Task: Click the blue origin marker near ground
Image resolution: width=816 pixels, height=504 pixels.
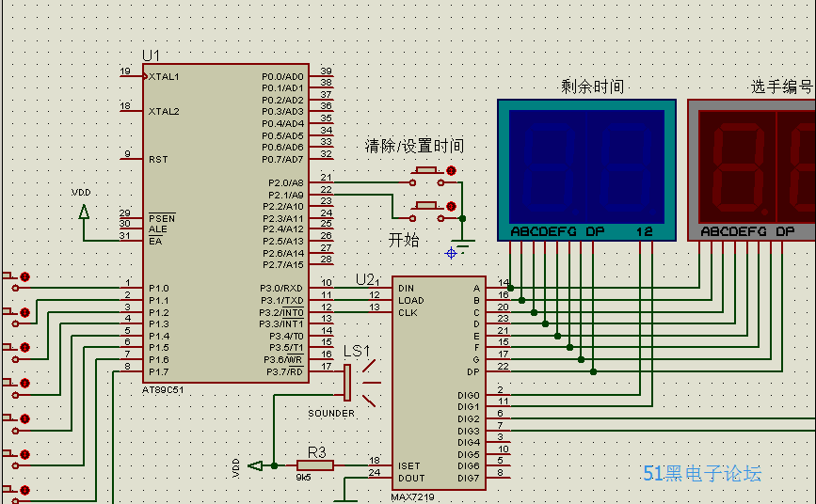Action: point(451,253)
